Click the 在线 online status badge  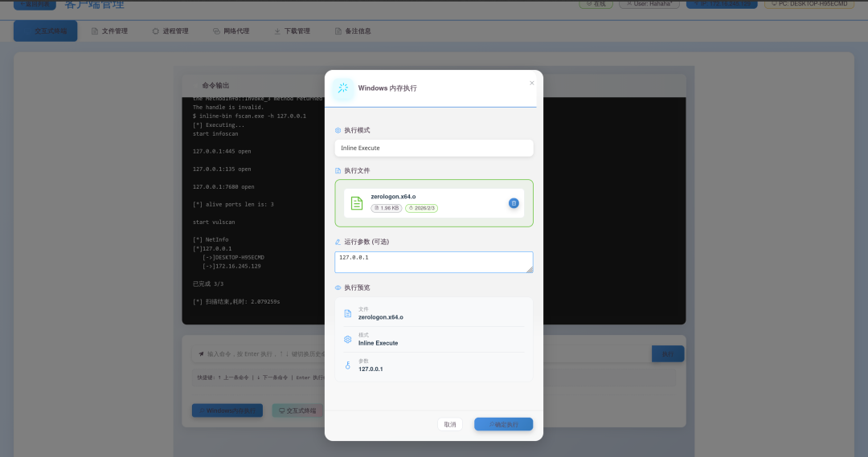click(596, 4)
